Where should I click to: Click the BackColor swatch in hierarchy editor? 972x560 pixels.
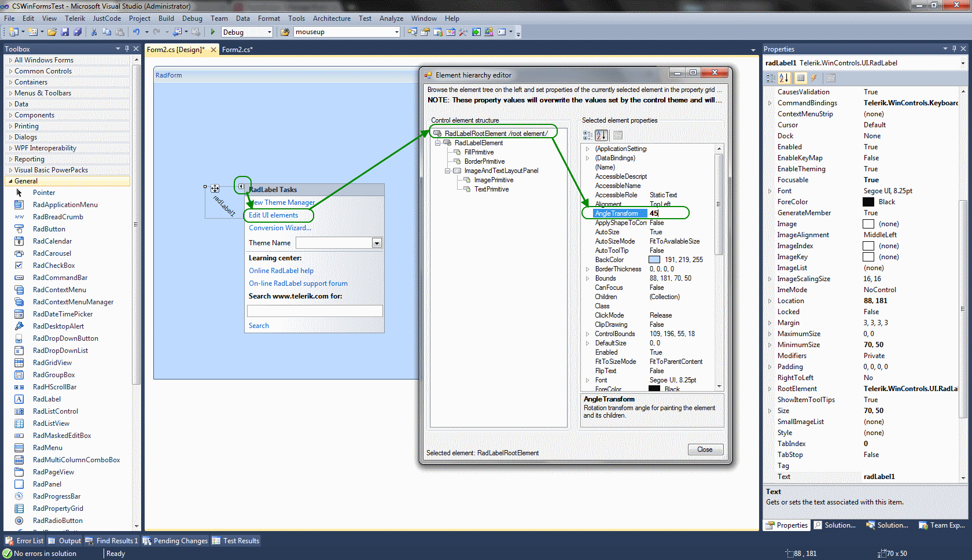(x=654, y=260)
